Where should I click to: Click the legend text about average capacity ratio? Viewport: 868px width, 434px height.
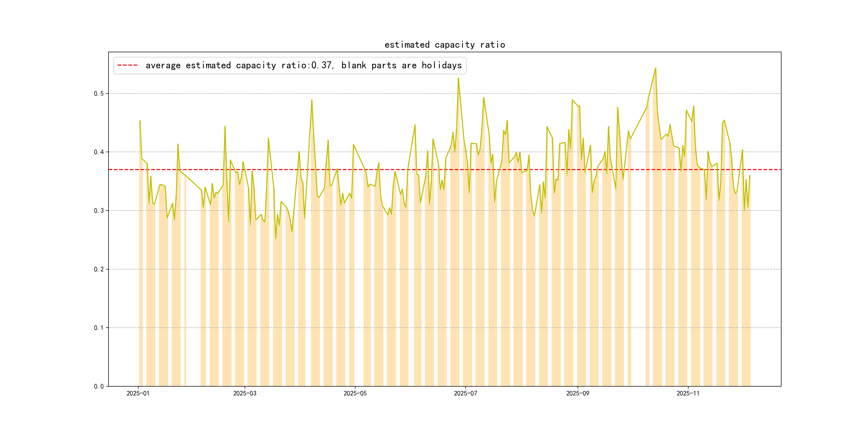click(x=303, y=65)
